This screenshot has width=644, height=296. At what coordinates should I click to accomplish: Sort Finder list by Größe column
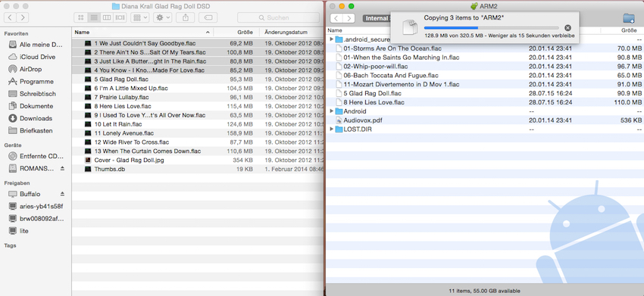pyautogui.click(x=236, y=32)
